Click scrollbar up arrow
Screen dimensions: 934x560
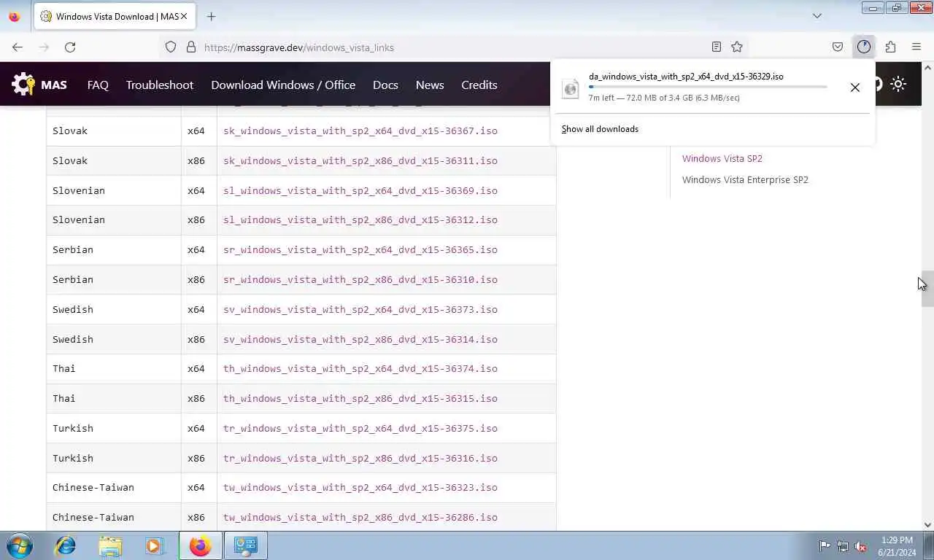click(x=927, y=68)
